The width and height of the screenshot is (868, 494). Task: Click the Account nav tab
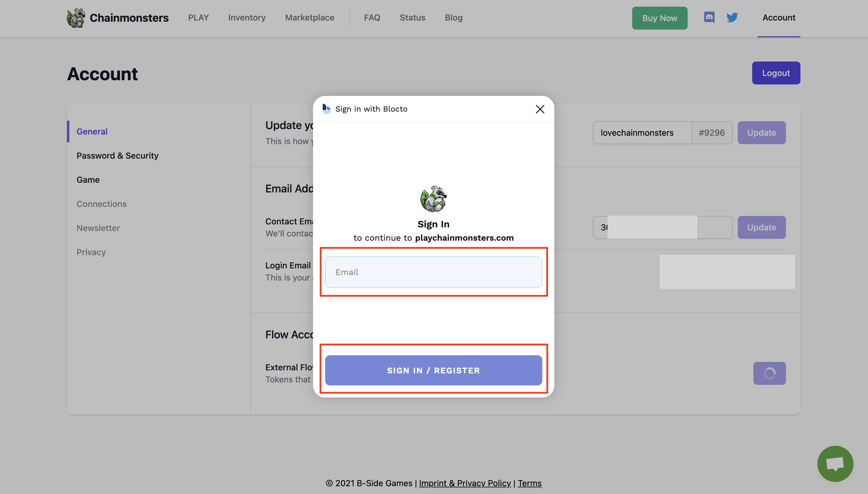point(778,17)
